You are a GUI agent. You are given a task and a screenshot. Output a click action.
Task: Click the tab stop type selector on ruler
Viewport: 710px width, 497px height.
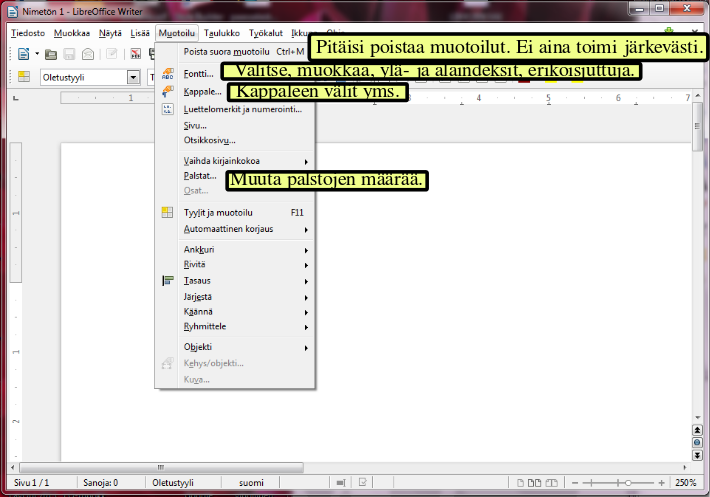pos(16,98)
